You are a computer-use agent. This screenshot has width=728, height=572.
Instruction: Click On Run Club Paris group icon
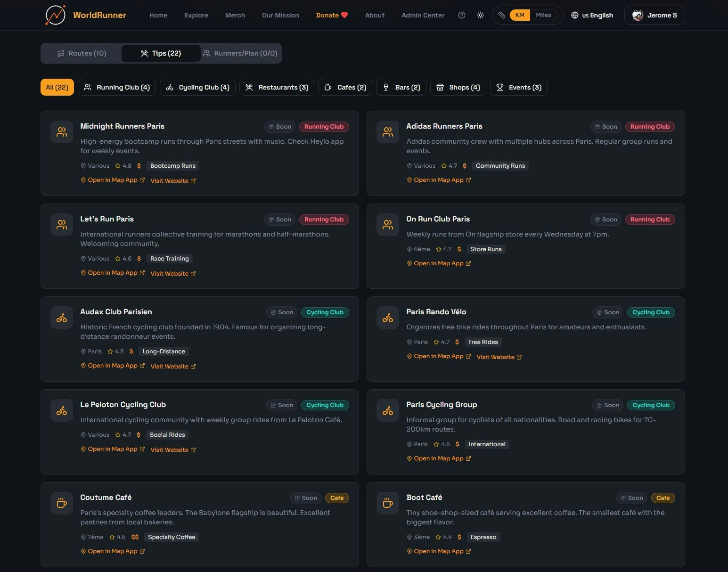point(388,225)
